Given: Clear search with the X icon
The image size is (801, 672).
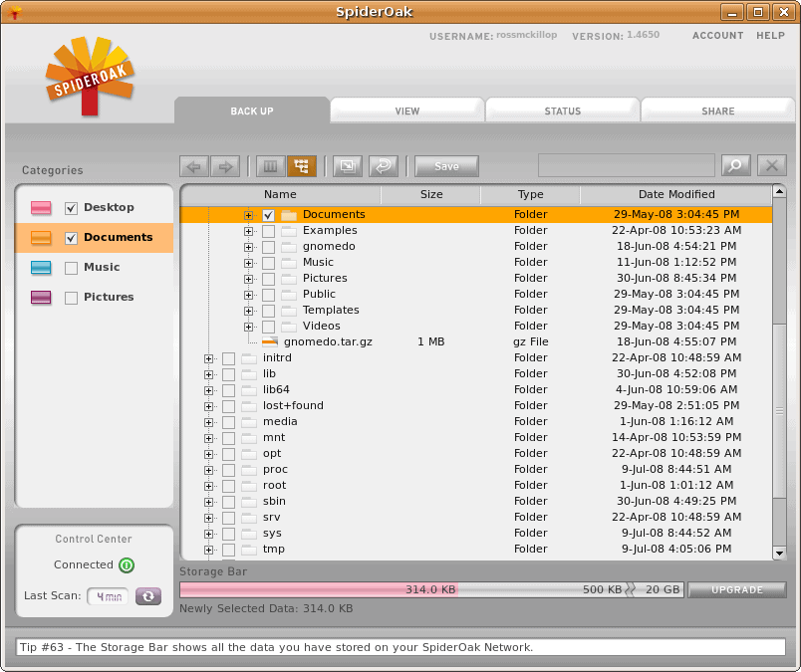Looking at the screenshot, I should click(x=772, y=166).
